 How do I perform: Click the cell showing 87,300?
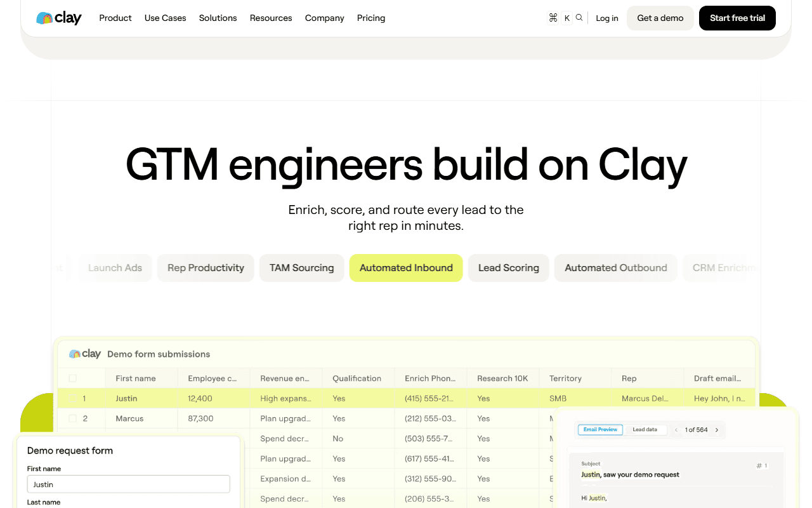(x=214, y=418)
